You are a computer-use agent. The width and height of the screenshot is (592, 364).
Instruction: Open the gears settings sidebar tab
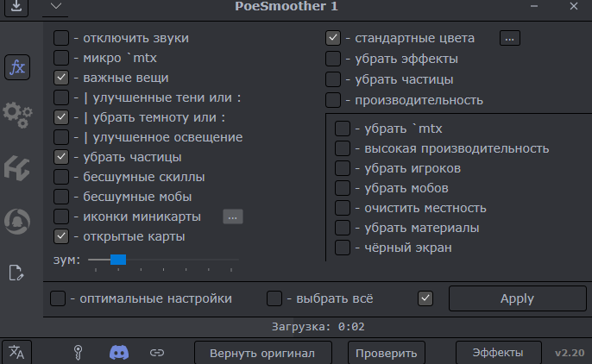(17, 115)
